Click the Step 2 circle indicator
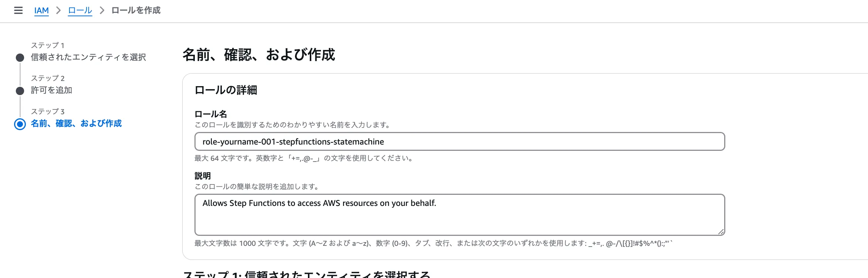 tap(20, 91)
